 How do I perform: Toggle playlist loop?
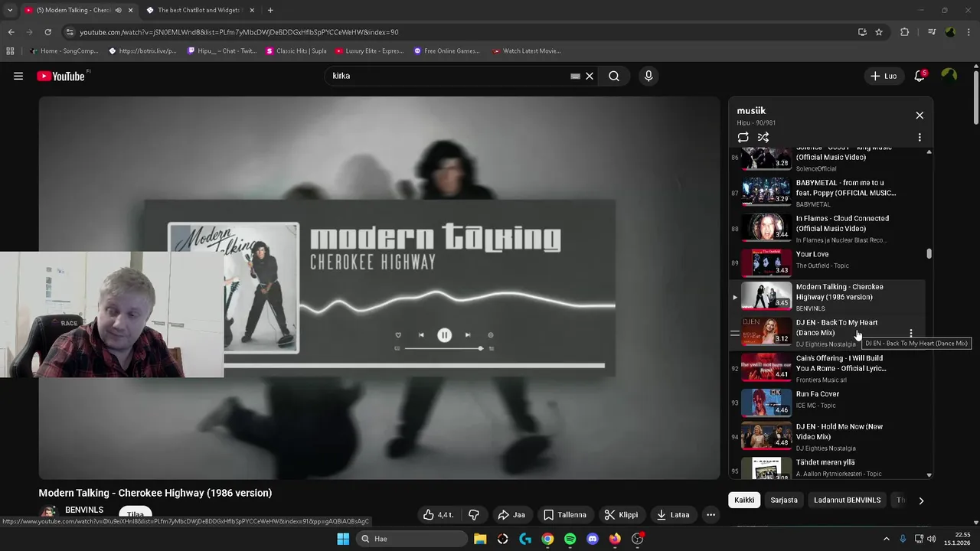743,138
